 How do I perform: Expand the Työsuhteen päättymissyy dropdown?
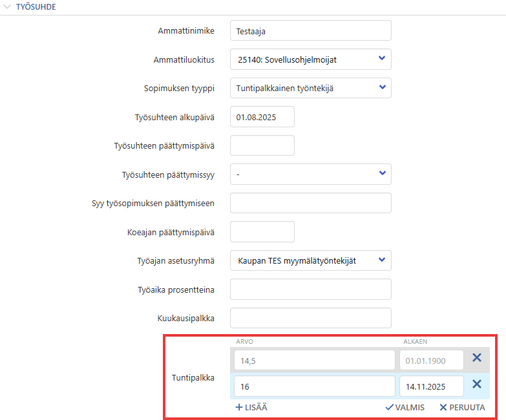(310, 174)
